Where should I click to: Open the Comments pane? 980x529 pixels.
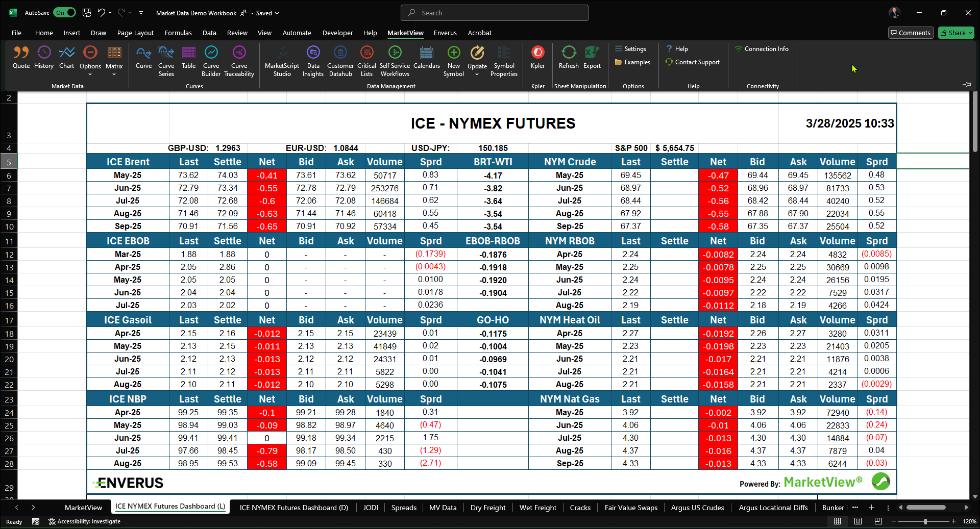[911, 33]
